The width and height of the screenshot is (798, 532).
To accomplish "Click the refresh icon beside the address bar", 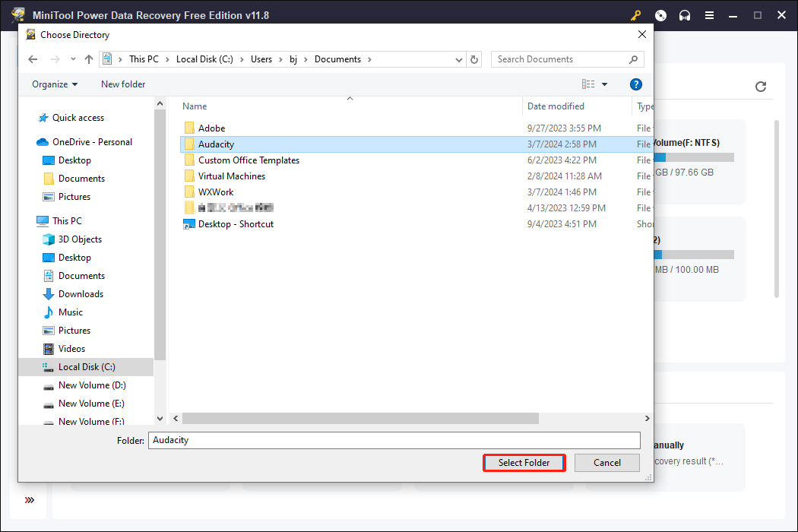I will [x=474, y=59].
